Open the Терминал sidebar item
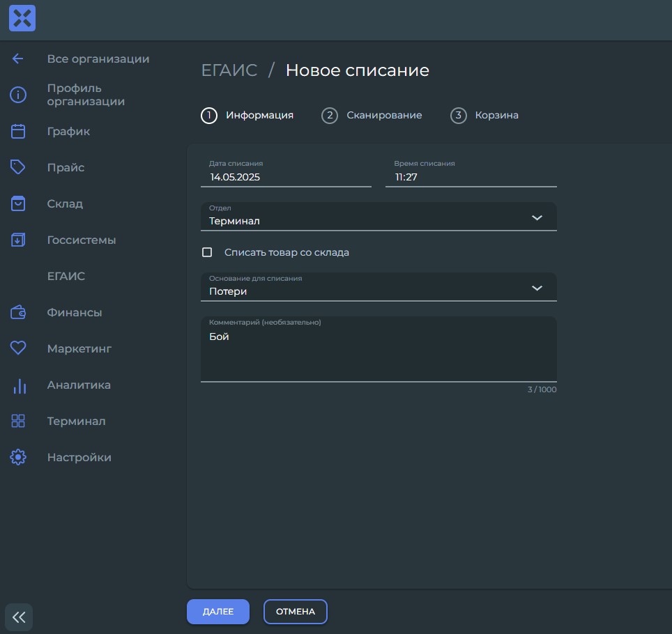 pos(76,422)
